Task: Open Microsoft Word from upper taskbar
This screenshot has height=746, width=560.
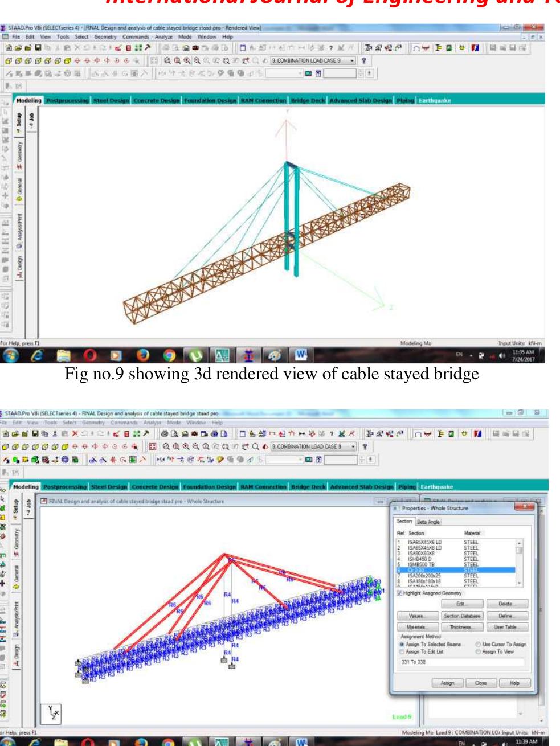Action: point(301,355)
